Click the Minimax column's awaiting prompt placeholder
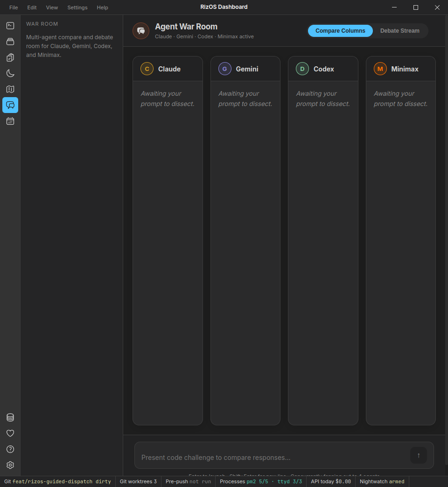This screenshot has height=487, width=448. point(400,99)
